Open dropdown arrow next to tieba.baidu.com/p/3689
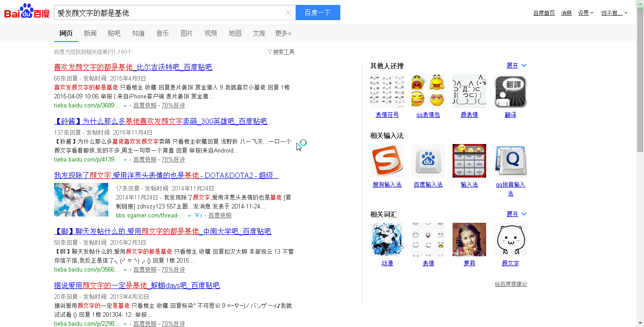This screenshot has width=644, height=327. click(x=125, y=106)
